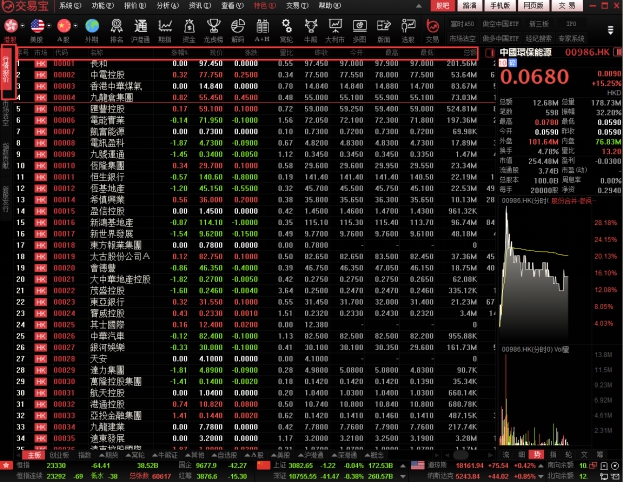Screen dimensions: 624x483
Task: Select the 长和 00001 stock row
Action: point(100,62)
